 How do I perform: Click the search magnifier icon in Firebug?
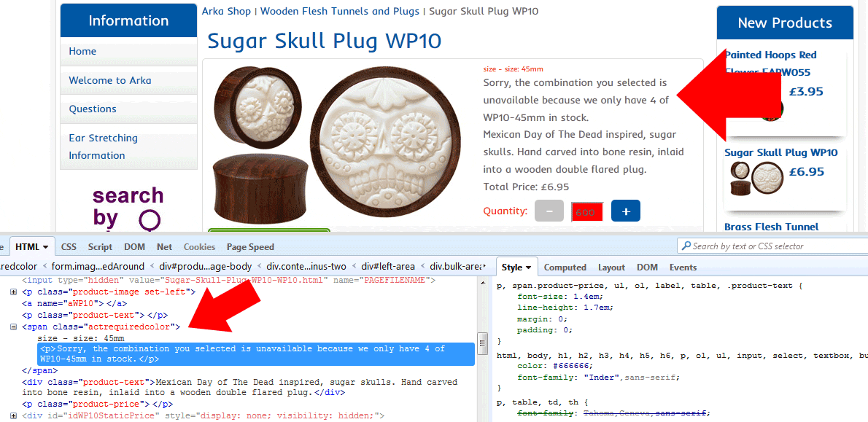click(x=685, y=246)
